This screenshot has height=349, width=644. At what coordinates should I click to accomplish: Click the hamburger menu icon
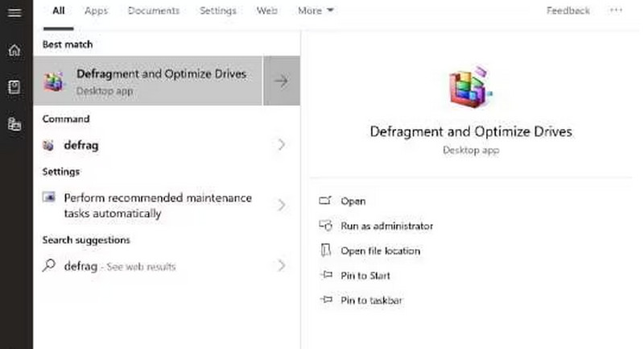coord(14,12)
